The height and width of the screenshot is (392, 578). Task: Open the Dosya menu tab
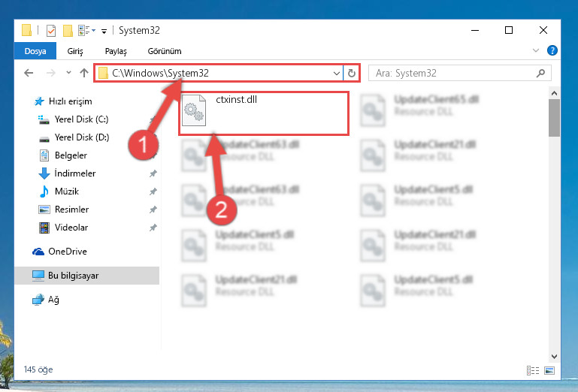pyautogui.click(x=35, y=51)
